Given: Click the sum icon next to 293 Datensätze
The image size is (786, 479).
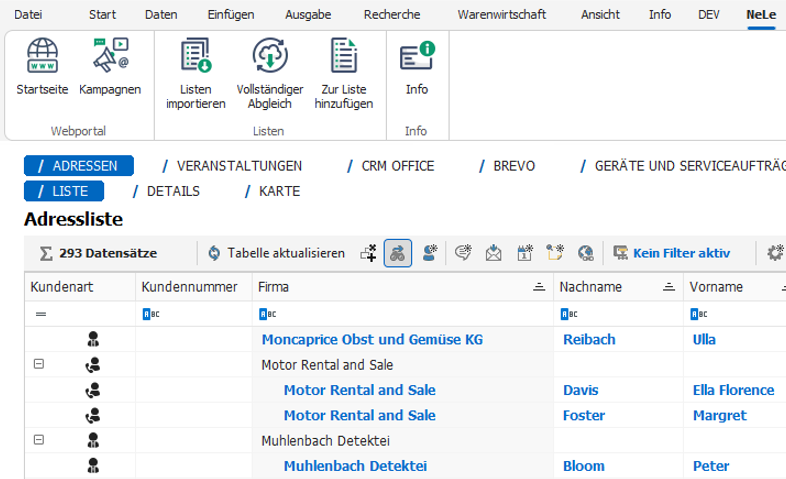Looking at the screenshot, I should (46, 253).
